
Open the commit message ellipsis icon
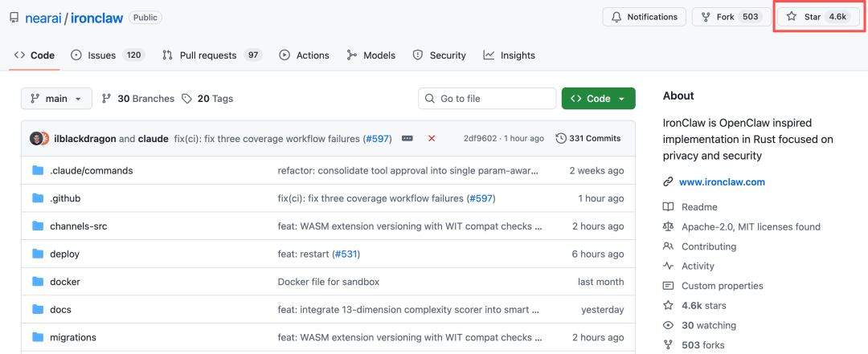point(407,138)
